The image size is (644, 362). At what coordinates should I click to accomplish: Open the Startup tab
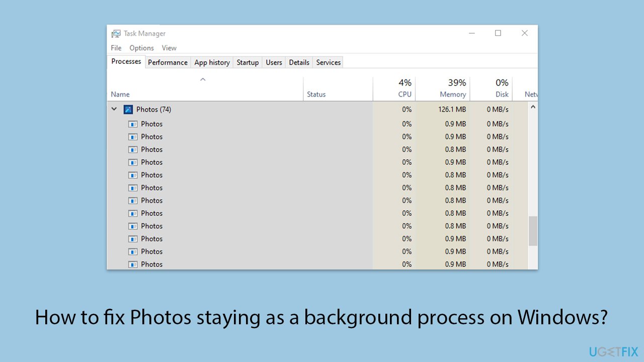click(248, 62)
